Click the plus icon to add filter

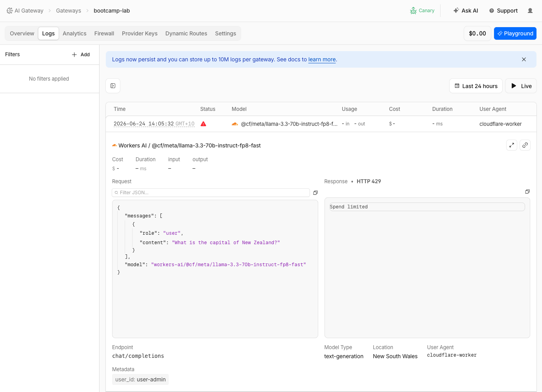[x=74, y=55]
